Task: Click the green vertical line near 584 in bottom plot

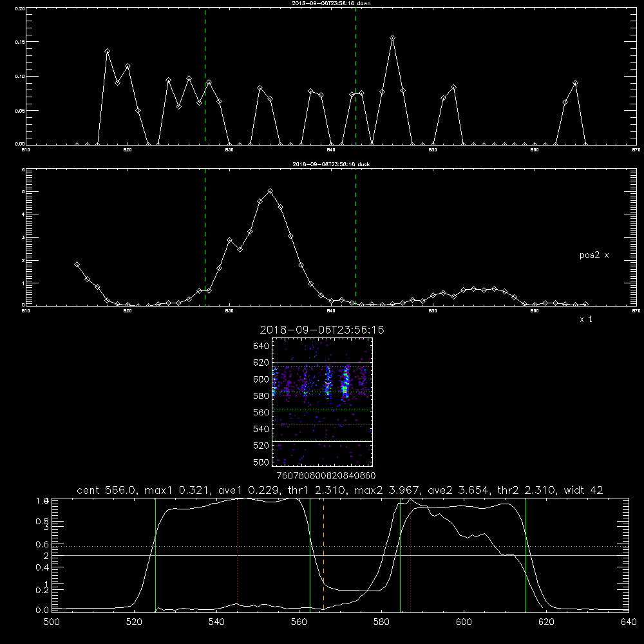Action: [x=400, y=554]
